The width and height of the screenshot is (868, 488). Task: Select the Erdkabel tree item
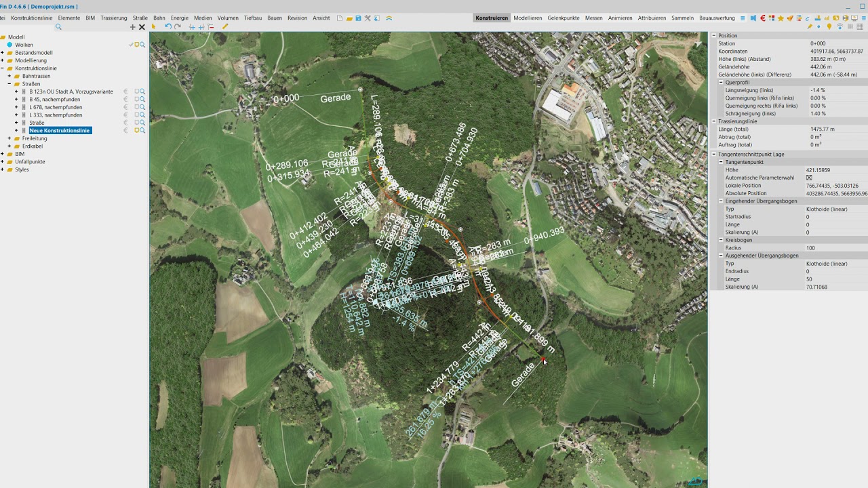click(33, 146)
